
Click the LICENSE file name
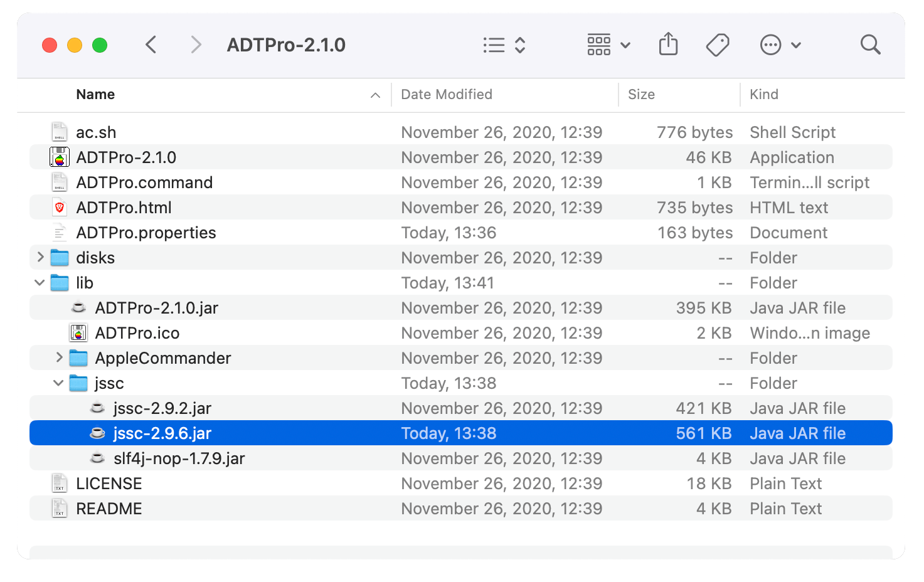[x=109, y=484]
